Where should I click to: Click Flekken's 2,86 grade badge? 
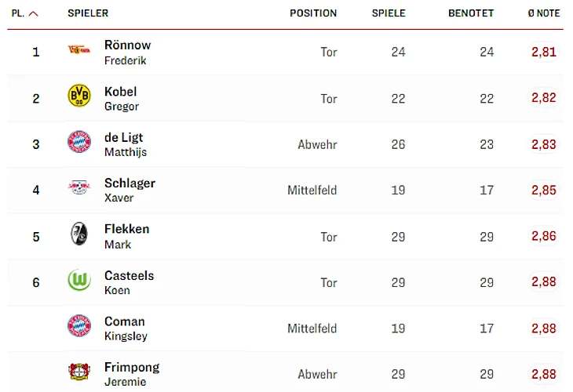(543, 236)
